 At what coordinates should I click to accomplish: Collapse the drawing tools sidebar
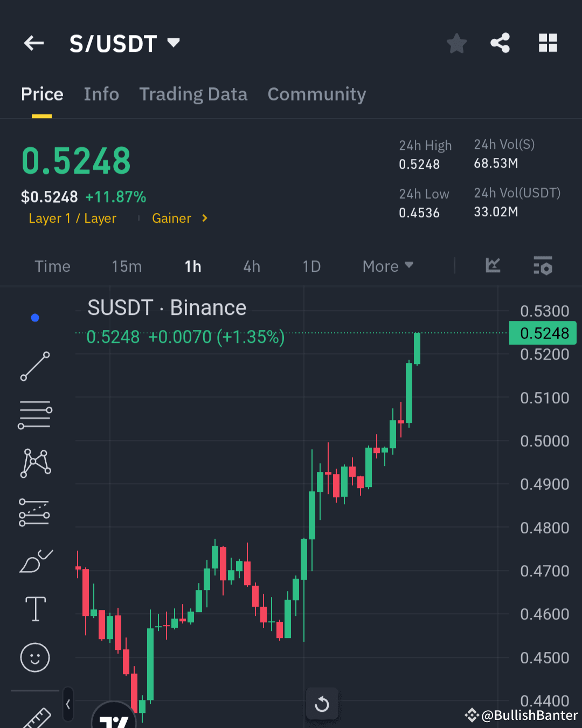click(67, 704)
